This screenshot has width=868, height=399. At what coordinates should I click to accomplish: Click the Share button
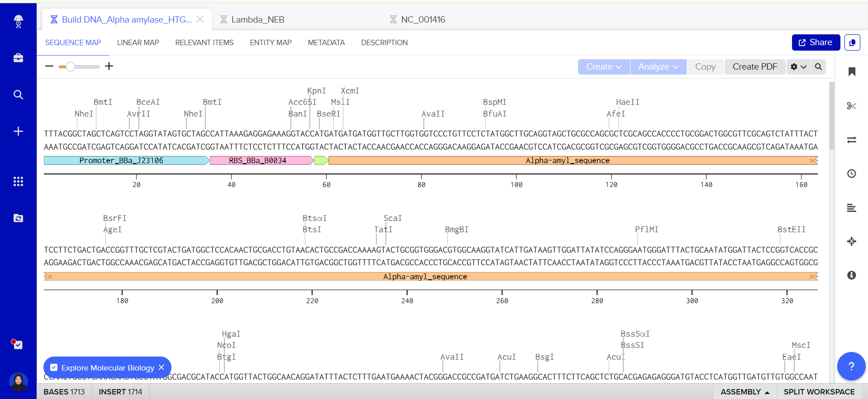coord(815,42)
